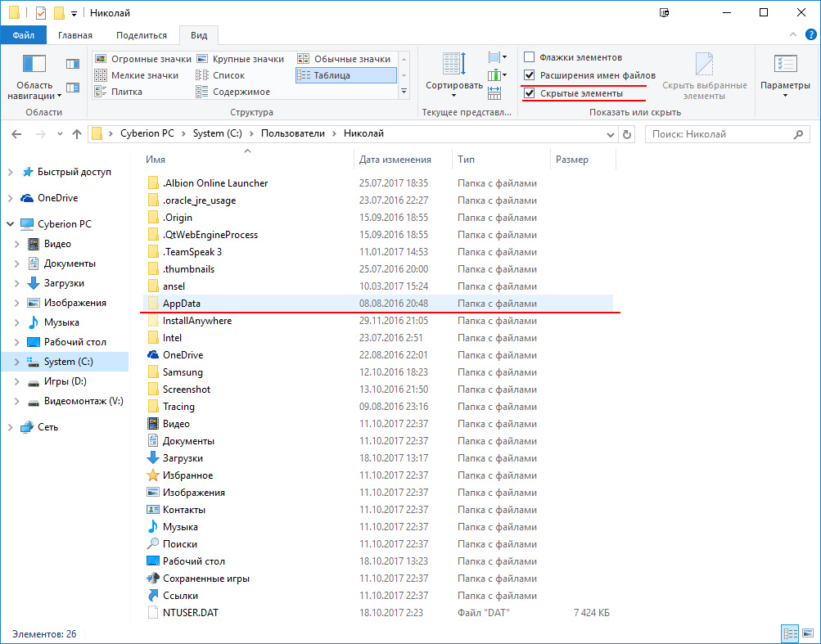This screenshot has height=644, width=821.
Task: Click the Help question mark icon
Action: pos(810,35)
